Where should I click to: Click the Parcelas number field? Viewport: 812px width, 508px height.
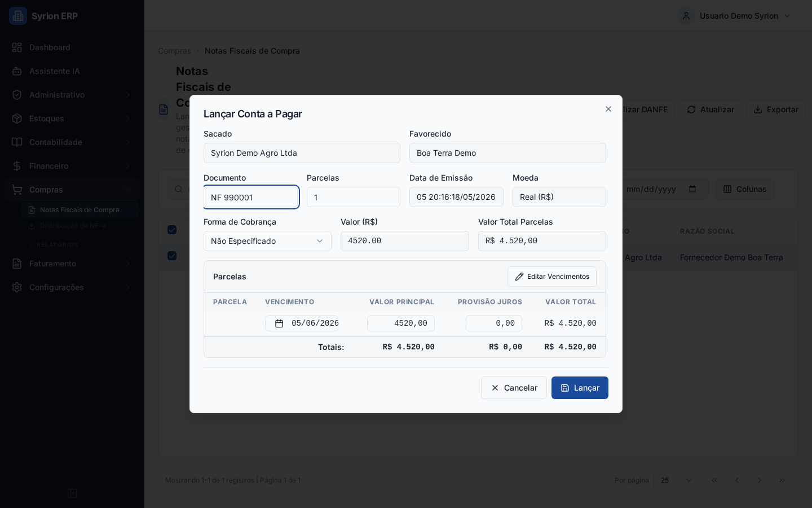click(x=354, y=197)
